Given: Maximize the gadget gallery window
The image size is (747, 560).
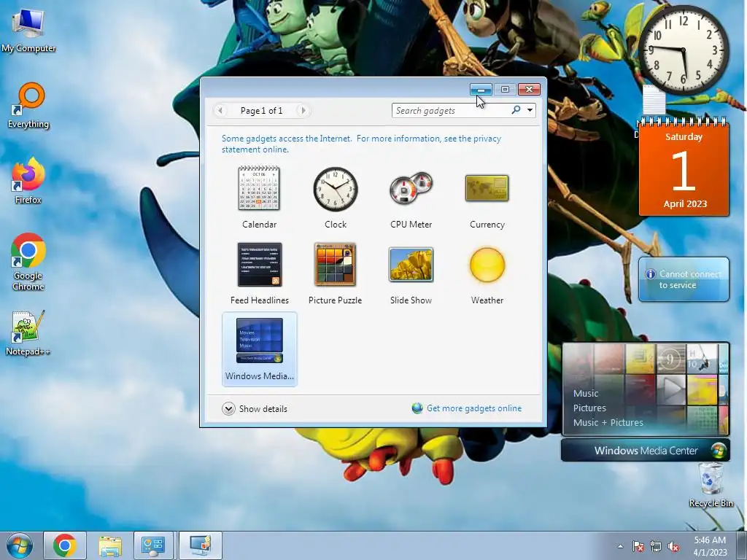Looking at the screenshot, I should 505,90.
